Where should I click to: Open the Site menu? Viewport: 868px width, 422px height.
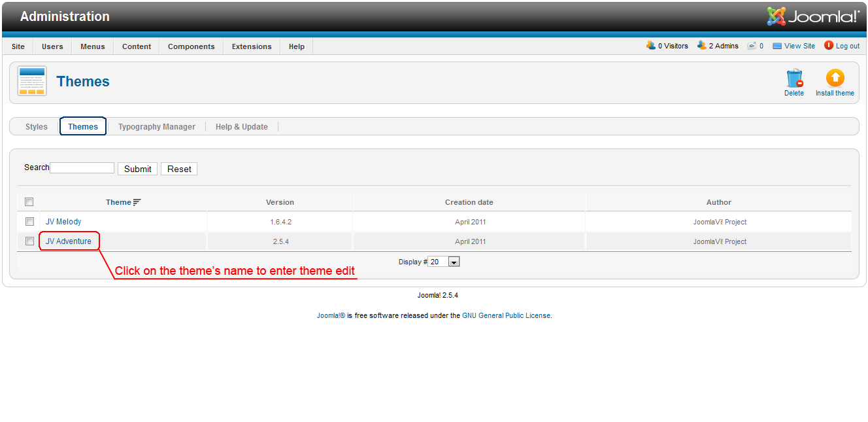click(x=18, y=46)
